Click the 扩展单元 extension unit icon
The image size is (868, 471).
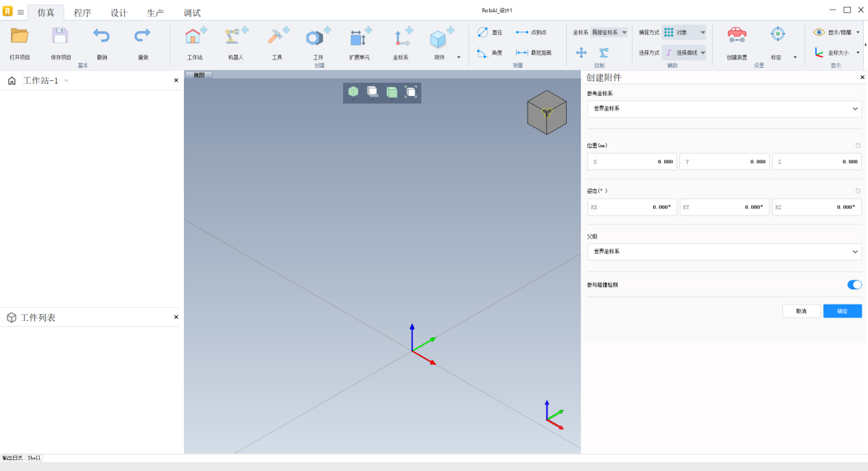click(360, 38)
